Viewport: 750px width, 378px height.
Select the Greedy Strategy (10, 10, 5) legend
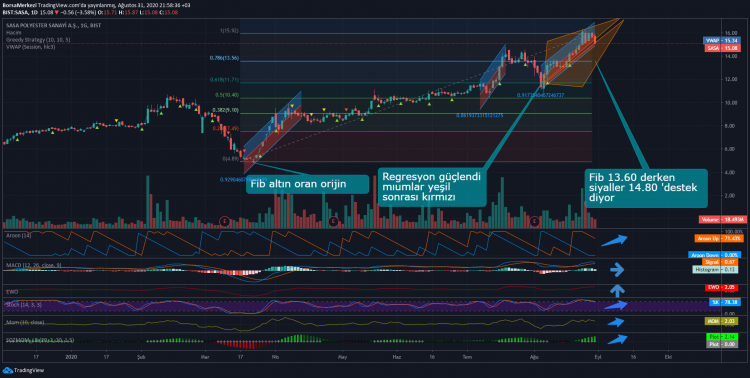pos(38,40)
